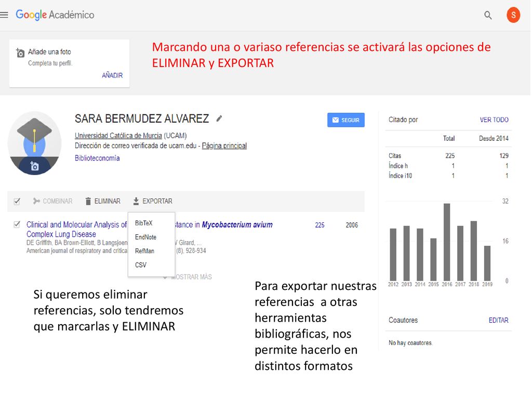Viewport: 532px width, 399px height.
Task: Click the 2019 citation bar
Action: coord(487,263)
